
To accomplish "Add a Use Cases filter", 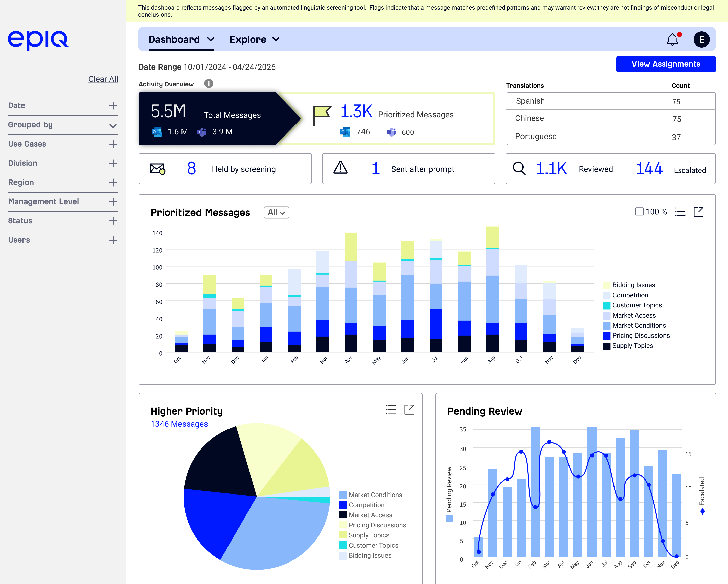I will point(113,144).
